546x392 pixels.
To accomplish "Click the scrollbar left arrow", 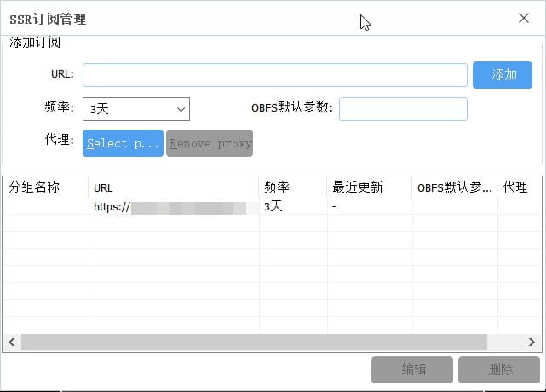I will click(x=12, y=342).
